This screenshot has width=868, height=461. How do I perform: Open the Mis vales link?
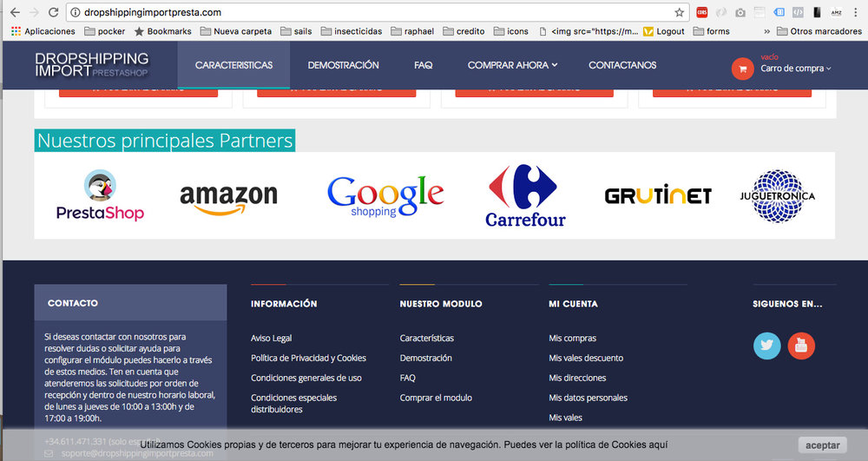(x=565, y=418)
